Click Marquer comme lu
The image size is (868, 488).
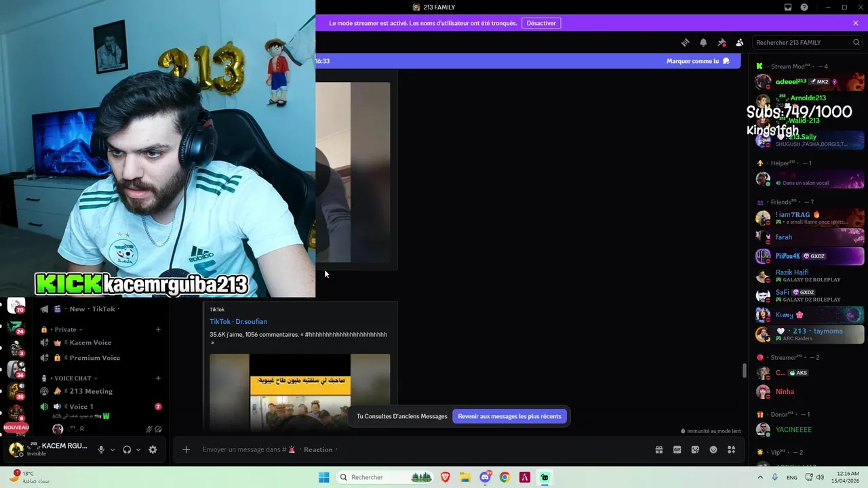698,61
